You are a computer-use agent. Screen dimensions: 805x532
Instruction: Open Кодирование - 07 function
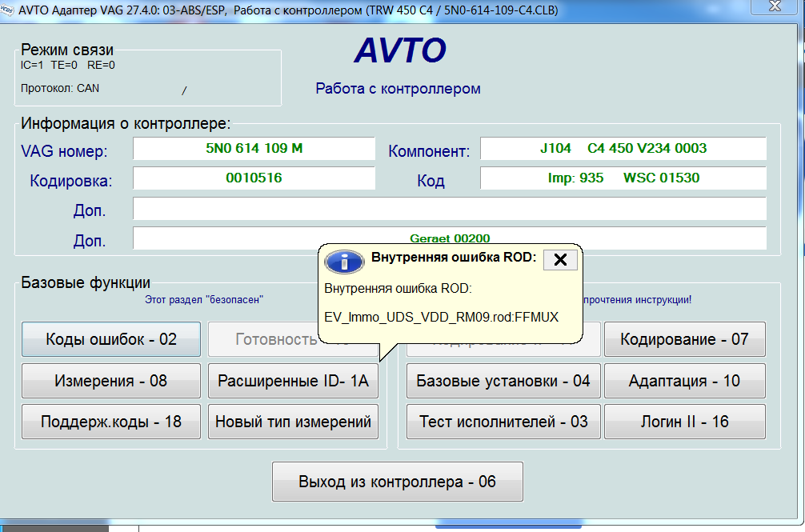[x=685, y=339]
